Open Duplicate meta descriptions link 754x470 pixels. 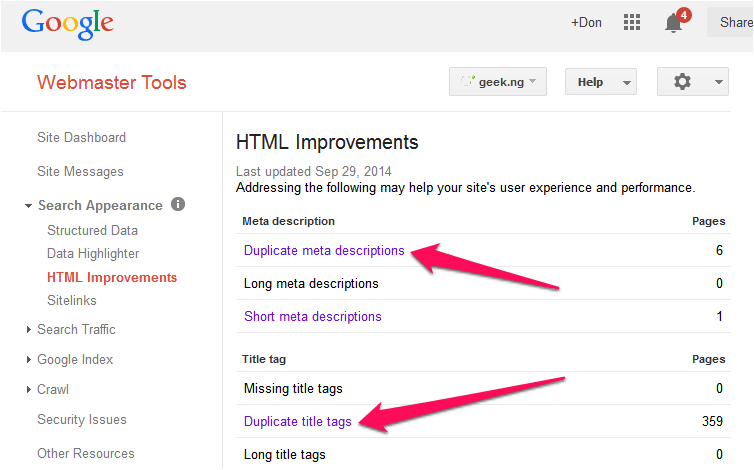click(324, 251)
